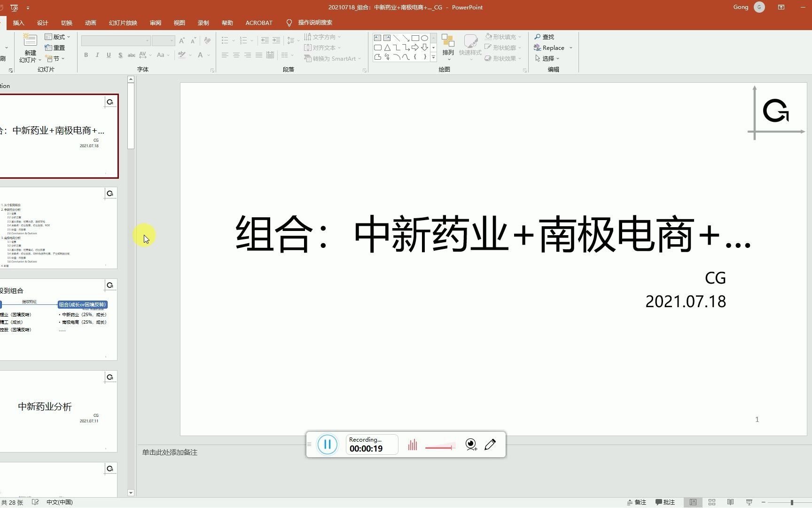Toggle Comments (批注) in status bar
The width and height of the screenshot is (812, 508).
pos(665,502)
